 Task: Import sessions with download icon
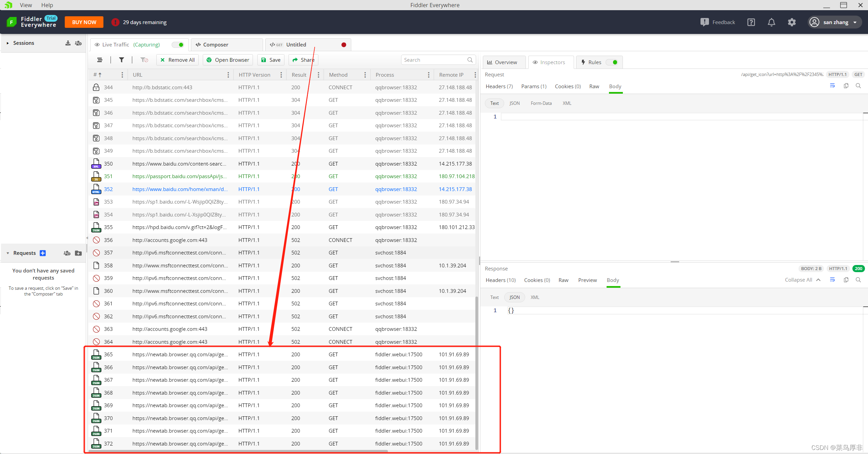[x=68, y=43]
